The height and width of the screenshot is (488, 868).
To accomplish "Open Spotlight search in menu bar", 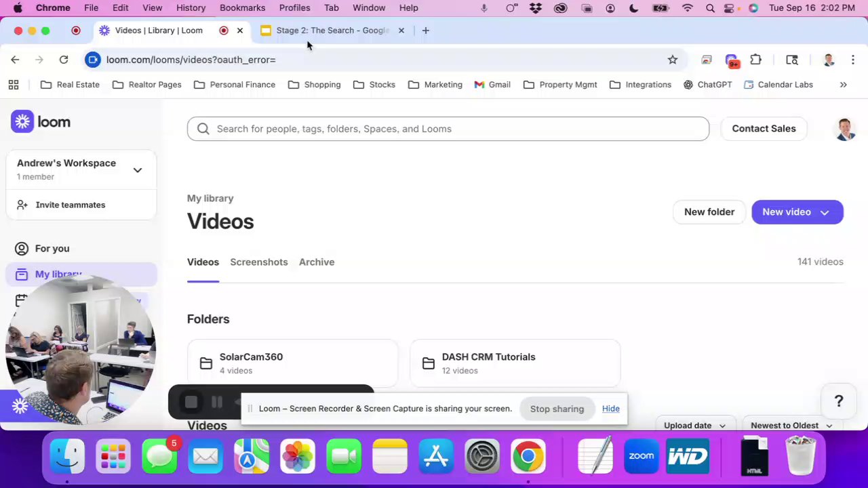I will click(x=710, y=8).
